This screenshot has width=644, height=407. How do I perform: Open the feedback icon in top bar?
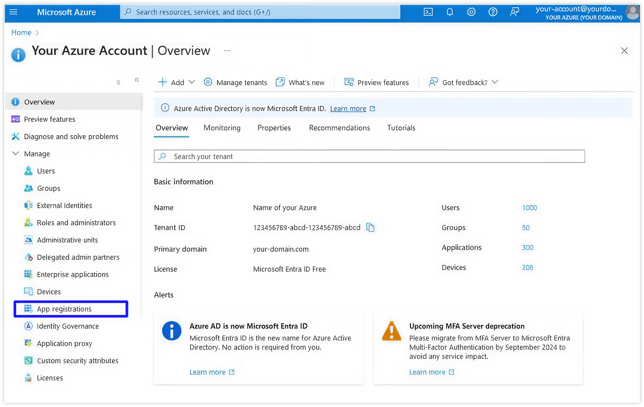(x=514, y=12)
